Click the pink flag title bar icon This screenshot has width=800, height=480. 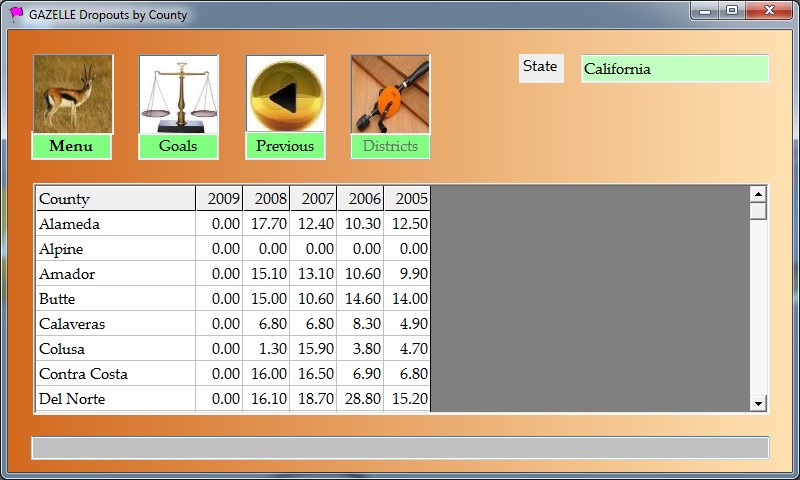point(16,14)
